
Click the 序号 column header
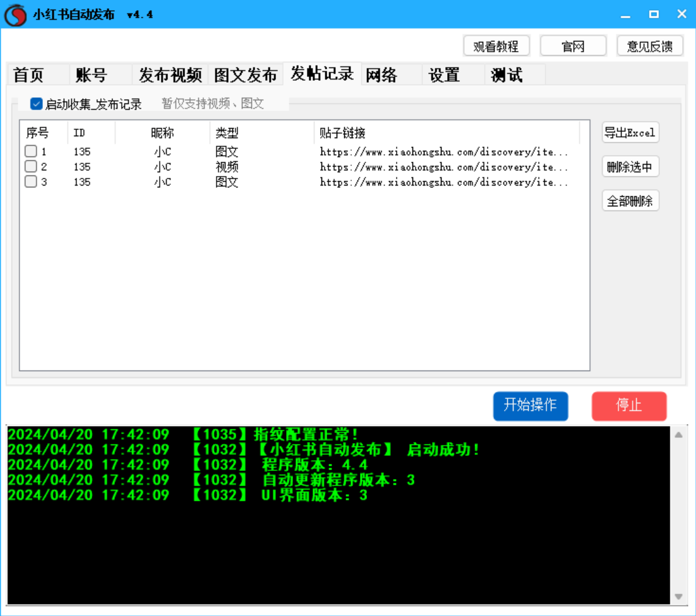tap(44, 133)
